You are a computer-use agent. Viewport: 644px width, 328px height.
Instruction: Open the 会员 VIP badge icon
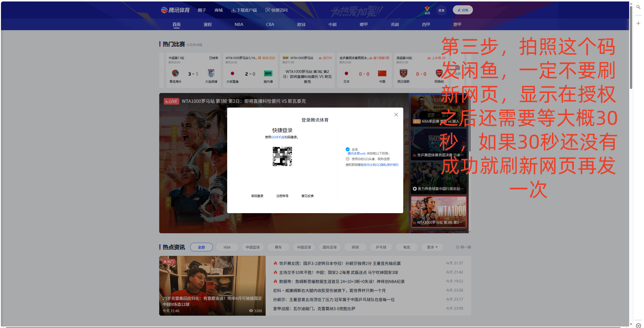pyautogui.click(x=427, y=10)
